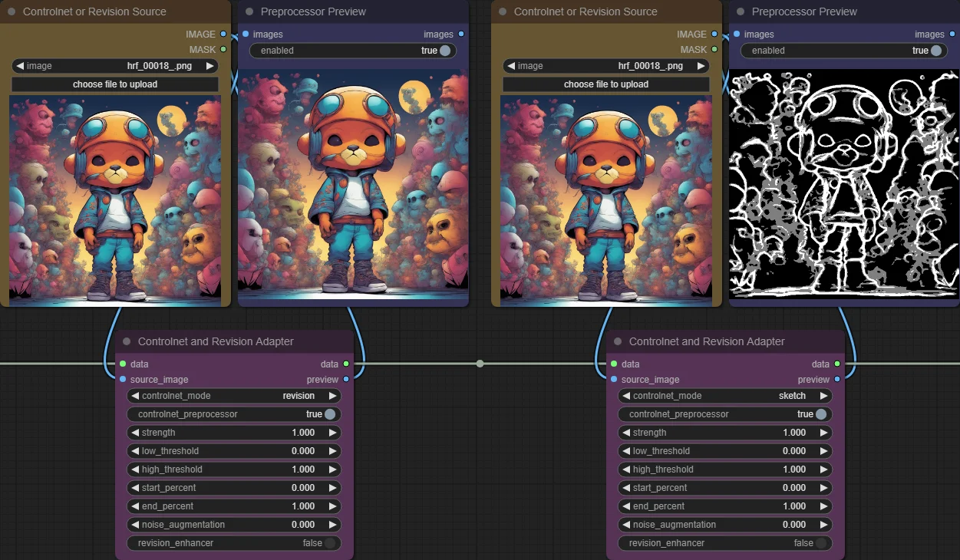
Task: Click left Preprocessor Preview node title
Action: pyautogui.click(x=313, y=12)
